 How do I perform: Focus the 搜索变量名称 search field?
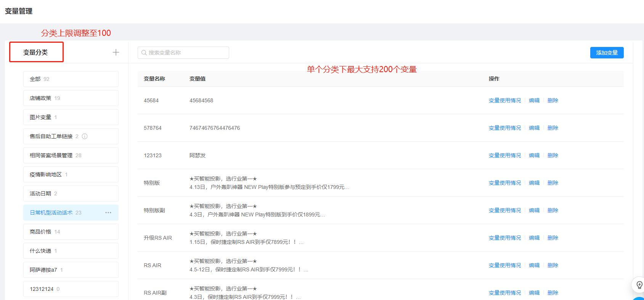pyautogui.click(x=183, y=53)
